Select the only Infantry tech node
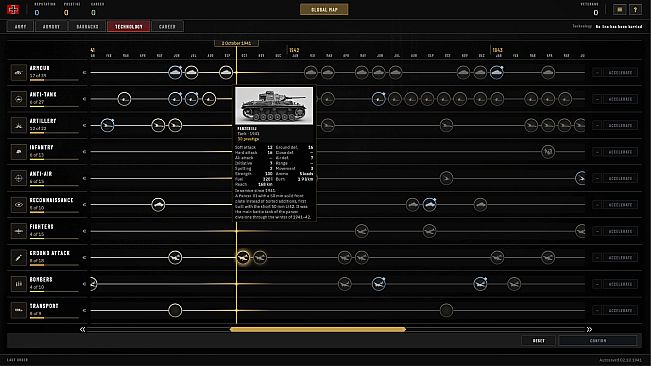 click(548, 152)
